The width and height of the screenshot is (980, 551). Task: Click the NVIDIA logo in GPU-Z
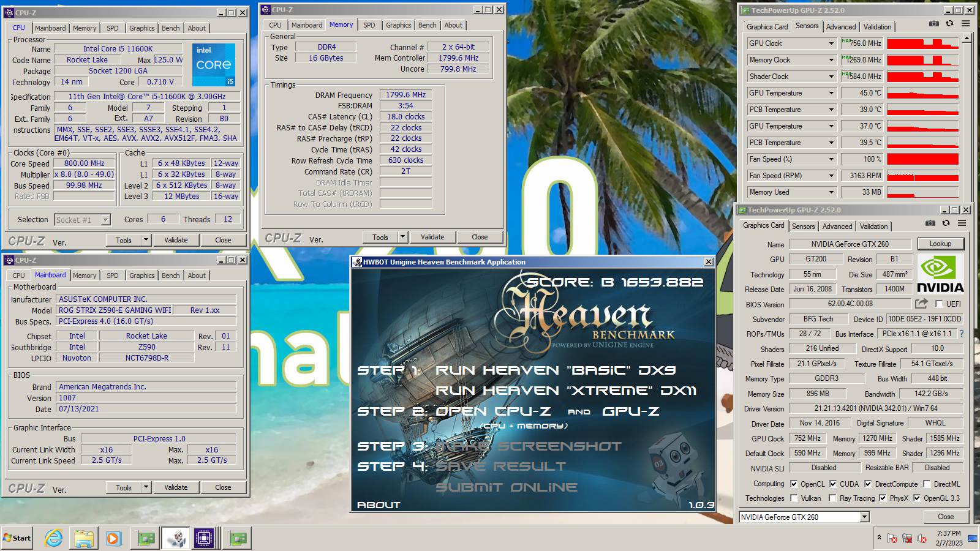pos(940,273)
